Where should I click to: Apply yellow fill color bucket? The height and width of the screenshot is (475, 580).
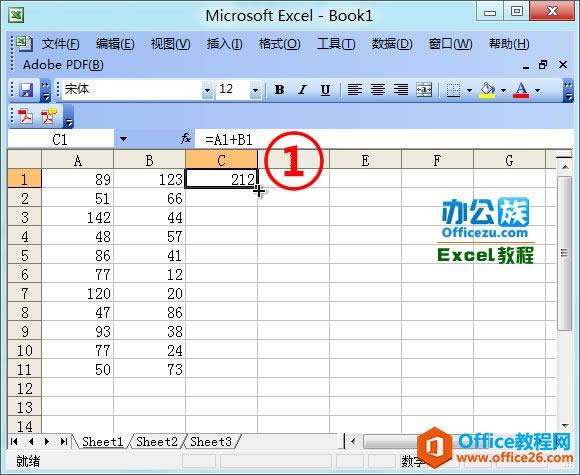tap(487, 90)
